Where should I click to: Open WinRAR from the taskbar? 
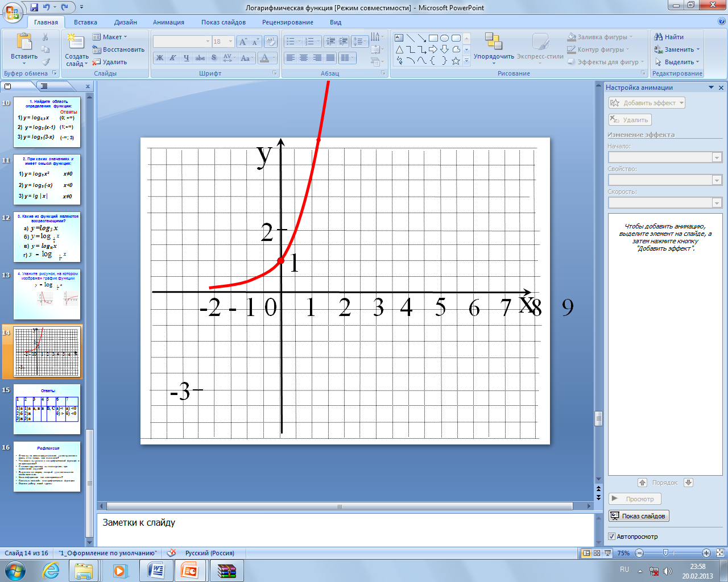(x=226, y=571)
